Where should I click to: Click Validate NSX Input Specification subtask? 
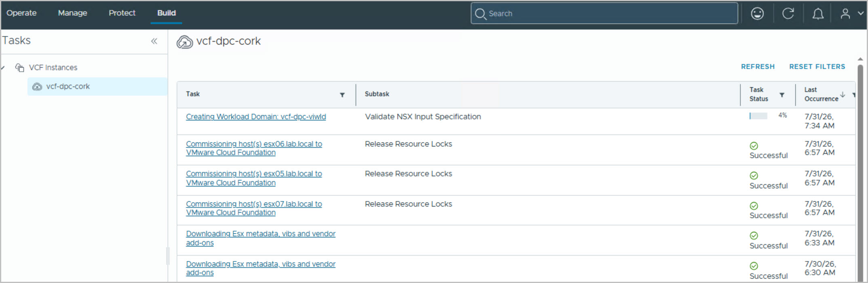423,117
